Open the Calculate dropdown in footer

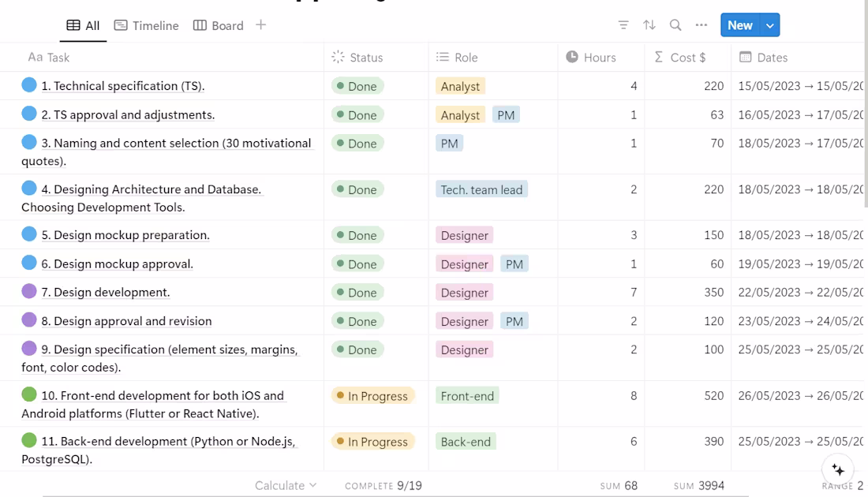point(286,485)
